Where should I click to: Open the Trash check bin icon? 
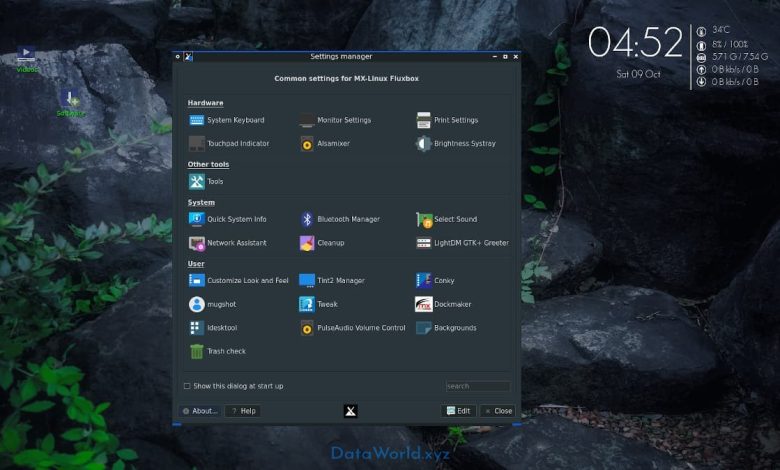pyautogui.click(x=196, y=351)
